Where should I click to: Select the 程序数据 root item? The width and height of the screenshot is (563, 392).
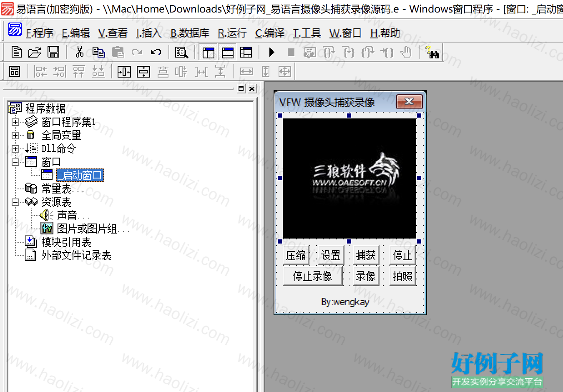pyautogui.click(x=45, y=109)
